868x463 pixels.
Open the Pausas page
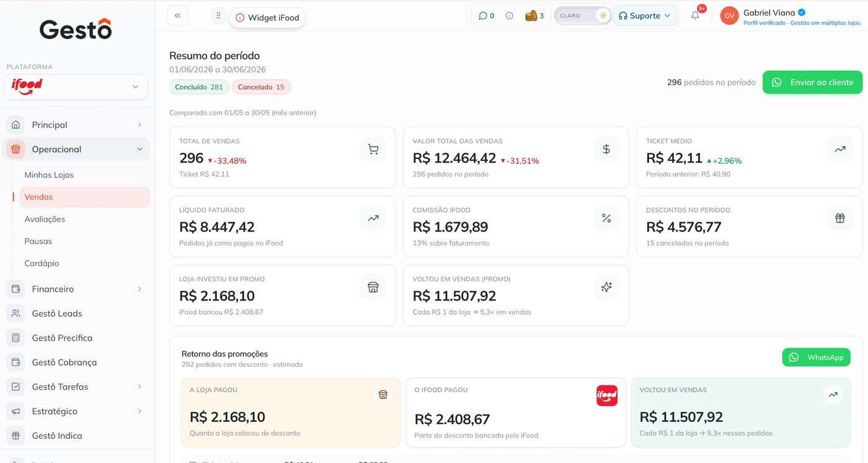(x=38, y=241)
